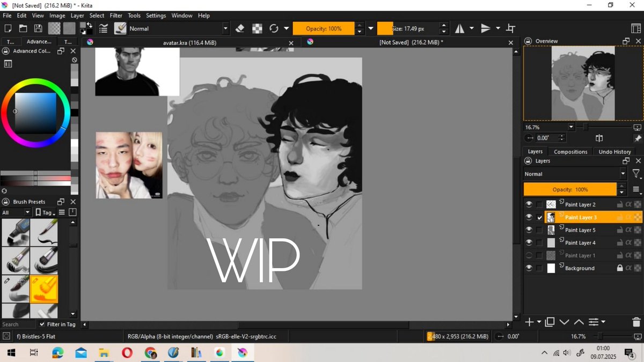Screen dimensions: 644x362
Task: Open the opacity slider options dropdown arrow
Action: pos(370,28)
